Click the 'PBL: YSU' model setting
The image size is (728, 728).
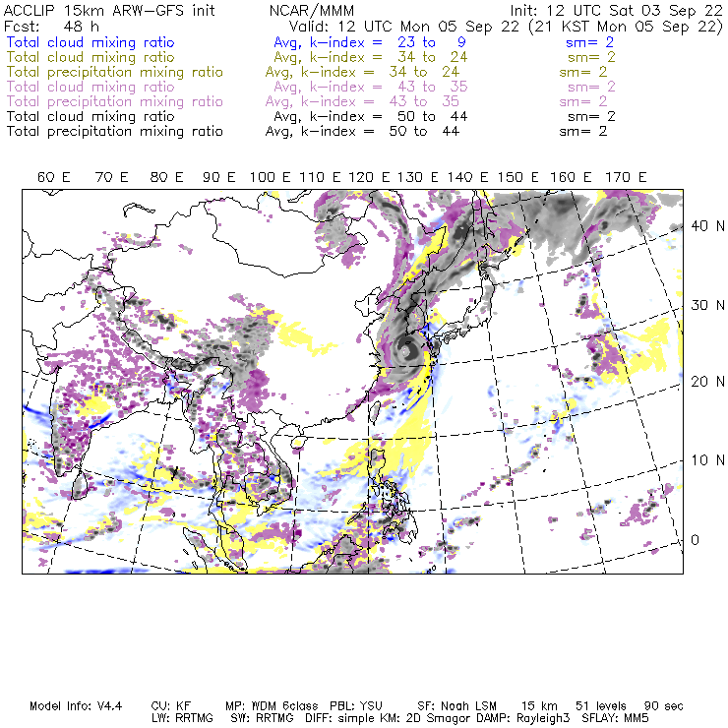pyautogui.click(x=356, y=706)
